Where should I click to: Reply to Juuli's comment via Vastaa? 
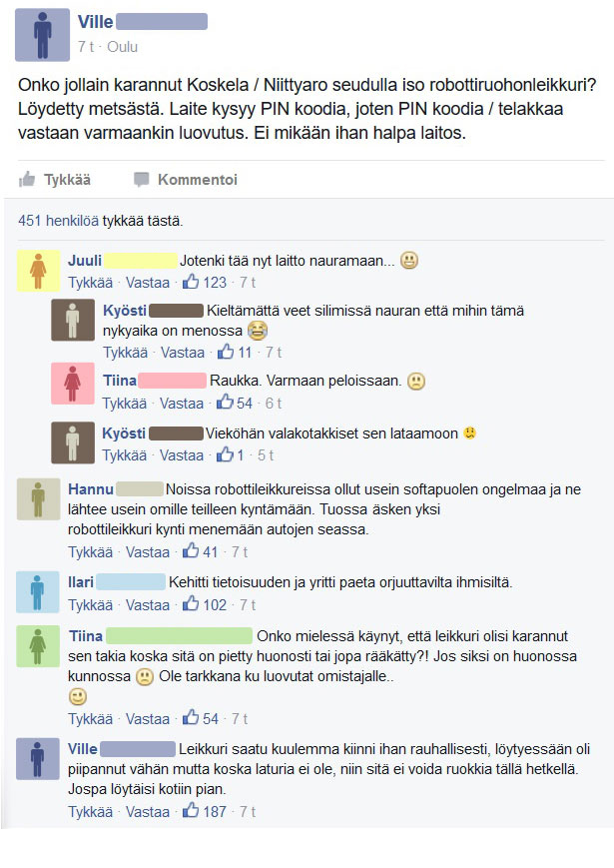point(148,283)
